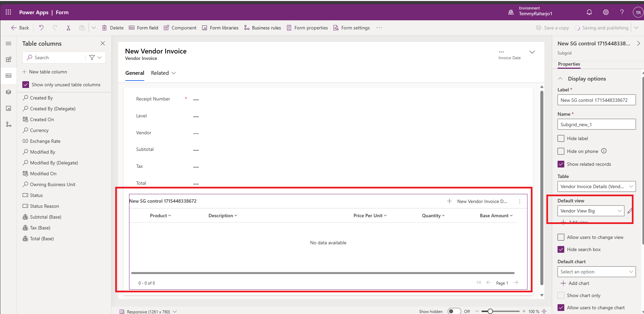This screenshot has width=644, height=314.
Task: Open the Default view dropdown
Action: [x=591, y=211]
